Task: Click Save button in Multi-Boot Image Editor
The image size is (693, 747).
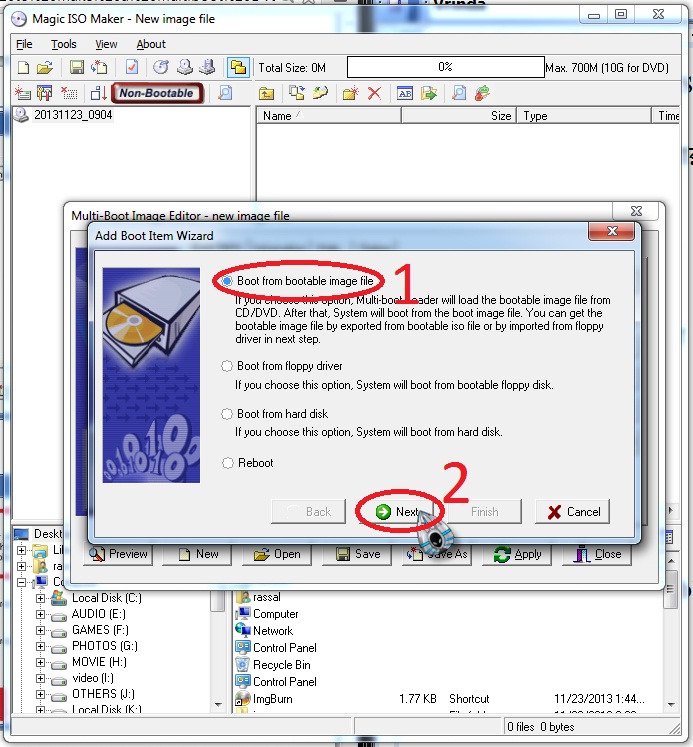Action: (357, 554)
